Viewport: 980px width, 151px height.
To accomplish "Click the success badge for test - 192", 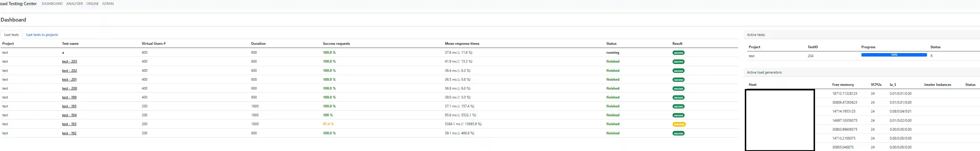I will pos(678,133).
